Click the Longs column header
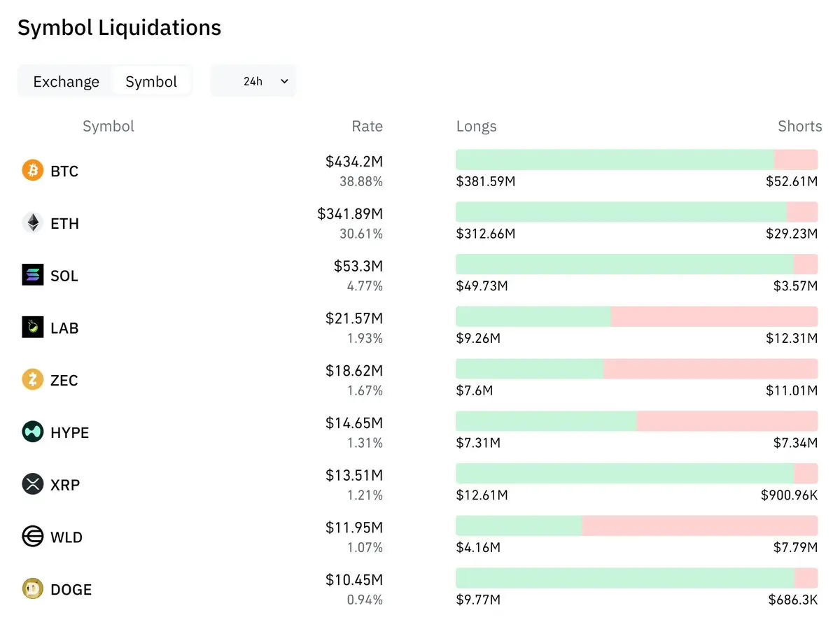840x622 pixels. point(477,126)
